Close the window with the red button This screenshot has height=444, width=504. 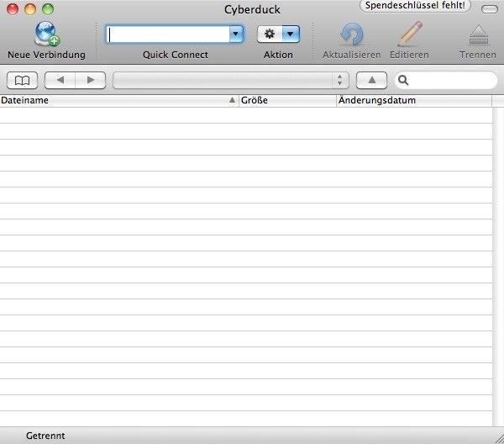pos(13,9)
